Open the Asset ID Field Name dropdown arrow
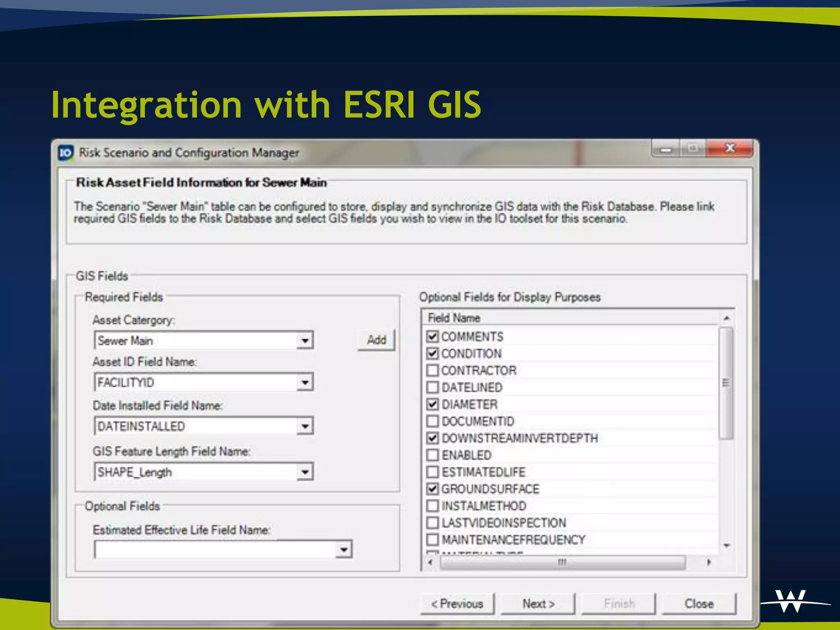 tap(305, 383)
